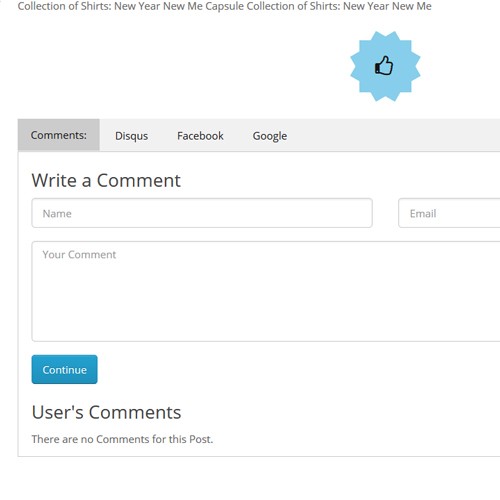Screen dimensions: 500x500
Task: Focus the Name input field
Action: click(x=202, y=213)
